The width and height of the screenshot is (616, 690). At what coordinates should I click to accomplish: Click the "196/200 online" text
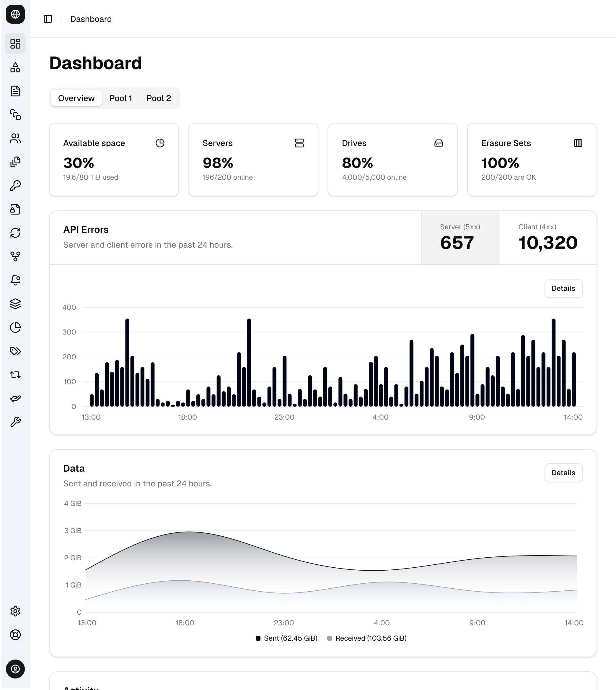point(227,178)
